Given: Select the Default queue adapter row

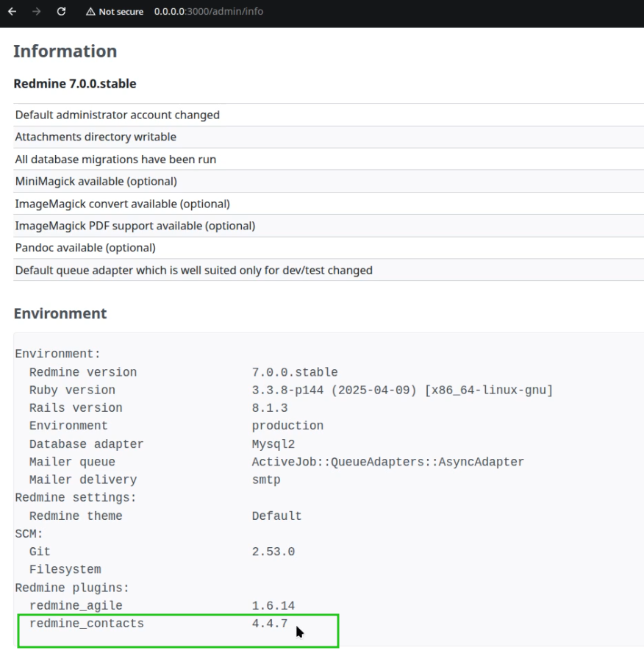Looking at the screenshot, I should click(329, 270).
